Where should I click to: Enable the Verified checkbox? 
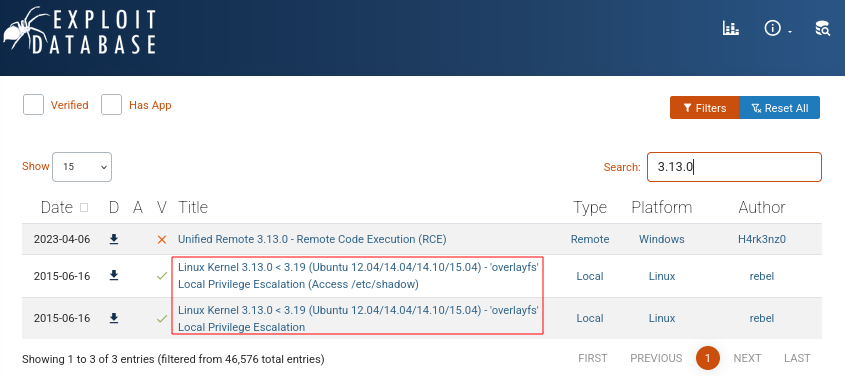tap(33, 105)
